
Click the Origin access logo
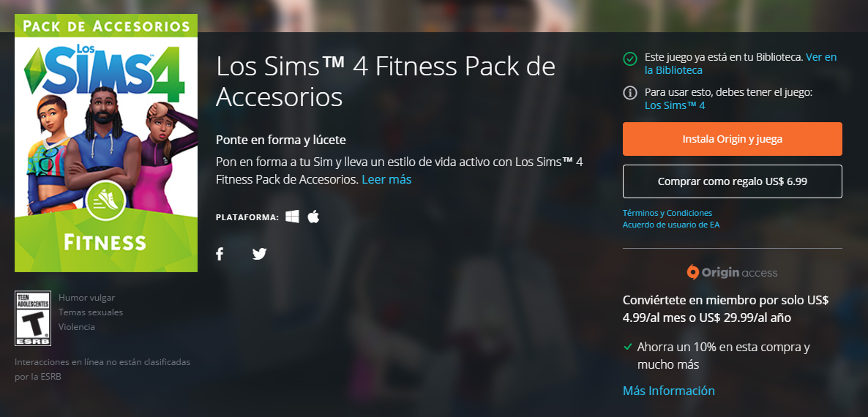(732, 273)
